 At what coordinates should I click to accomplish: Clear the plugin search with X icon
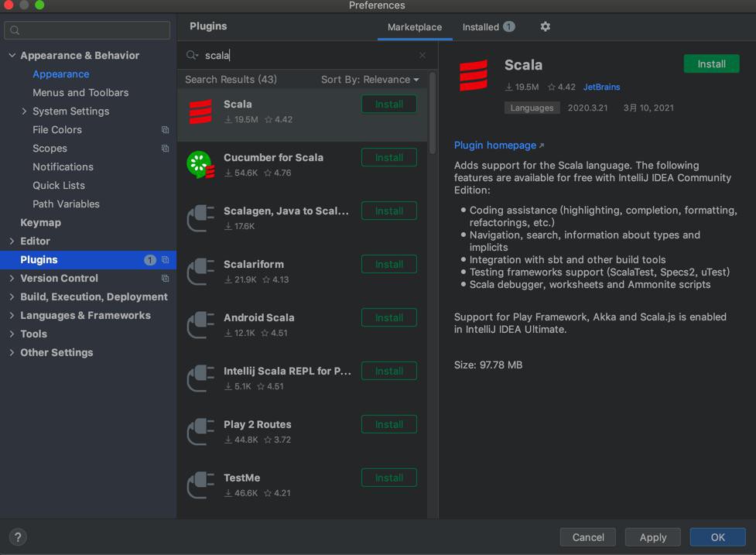[x=422, y=56]
